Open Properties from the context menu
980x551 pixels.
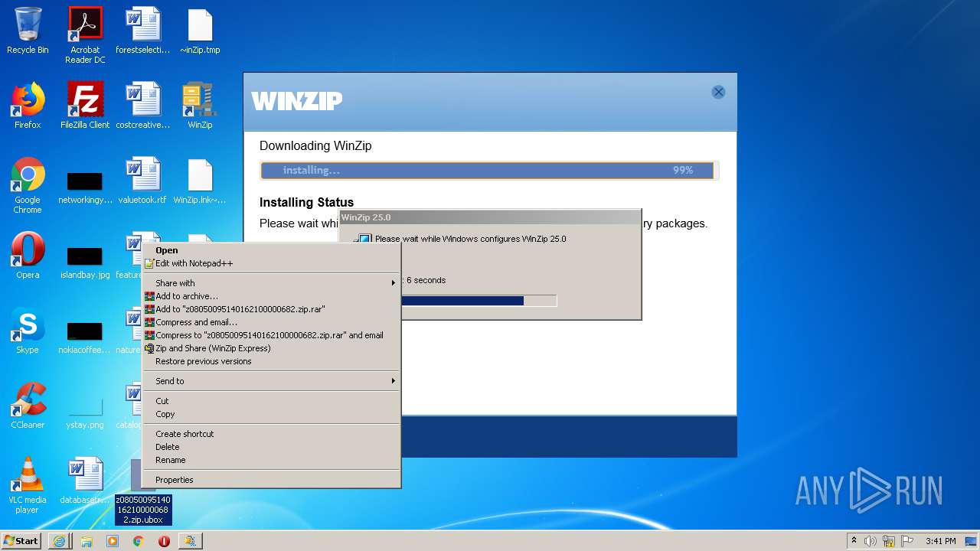(x=271, y=480)
